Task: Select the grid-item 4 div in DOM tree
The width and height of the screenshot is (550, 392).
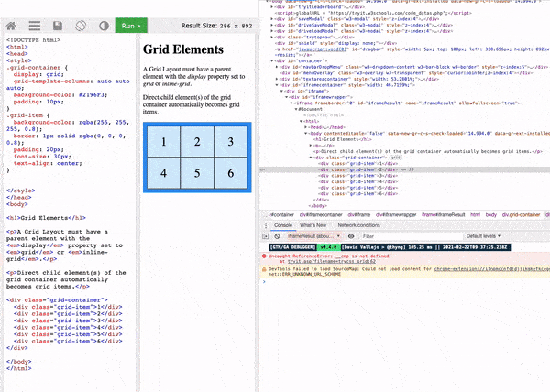Action: 358,182
